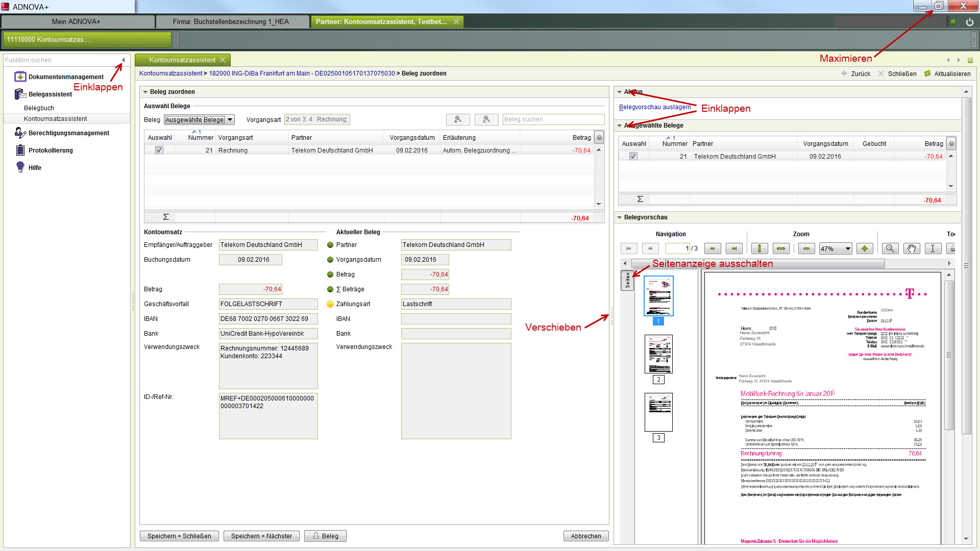Open the Ausgewählte Belege dropdown
The width and height of the screenshot is (980, 551).
[230, 120]
